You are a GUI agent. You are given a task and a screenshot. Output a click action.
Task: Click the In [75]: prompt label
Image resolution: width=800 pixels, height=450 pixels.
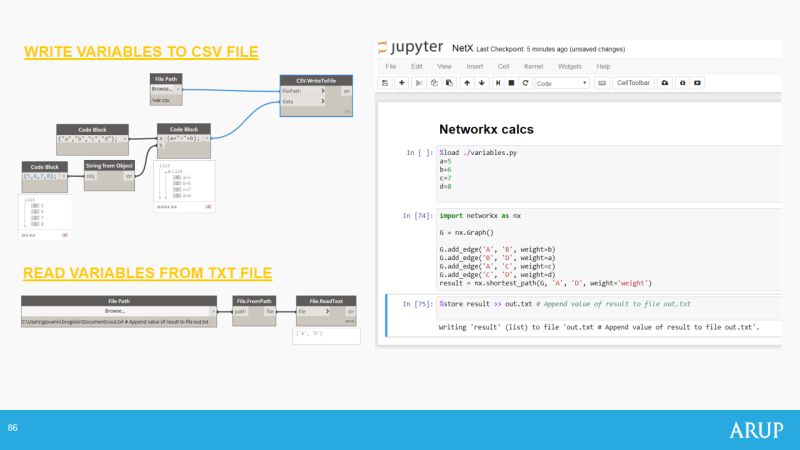click(417, 304)
